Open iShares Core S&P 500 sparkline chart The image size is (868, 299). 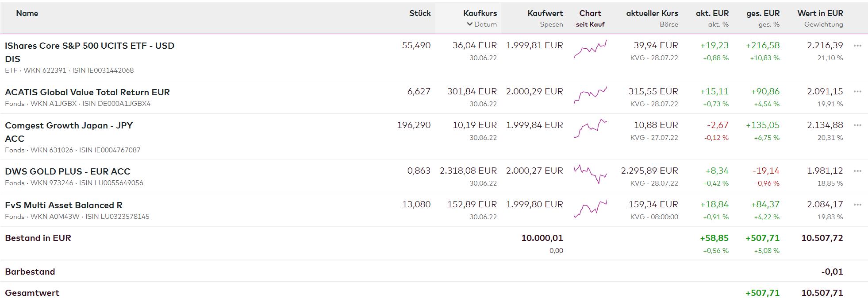(590, 49)
